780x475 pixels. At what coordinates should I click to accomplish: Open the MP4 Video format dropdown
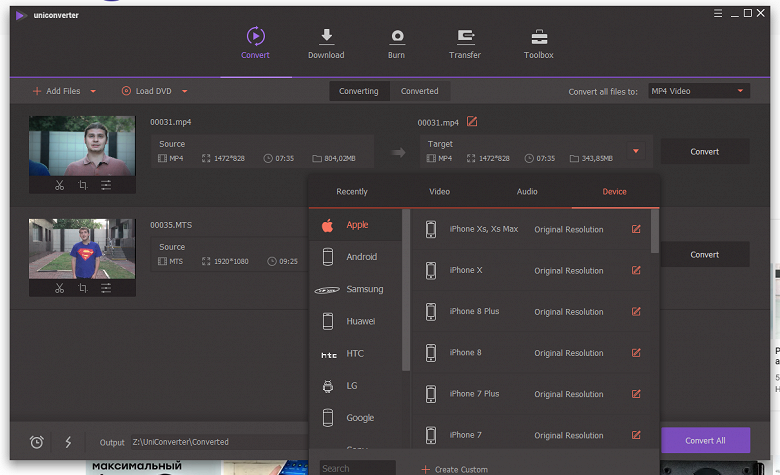[699, 91]
